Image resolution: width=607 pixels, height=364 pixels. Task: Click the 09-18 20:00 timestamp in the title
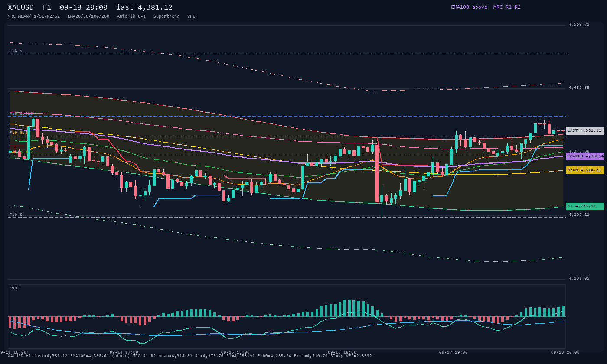coord(84,7)
